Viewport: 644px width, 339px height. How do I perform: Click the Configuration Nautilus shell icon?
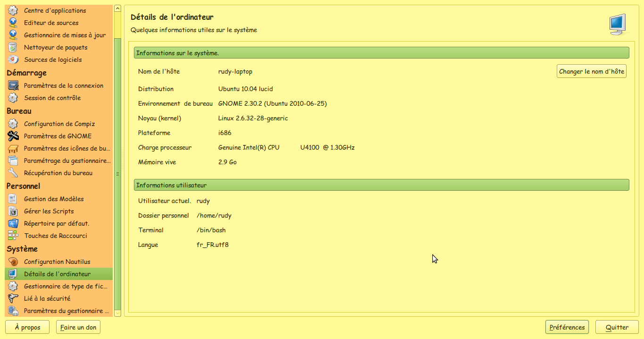[x=13, y=262]
